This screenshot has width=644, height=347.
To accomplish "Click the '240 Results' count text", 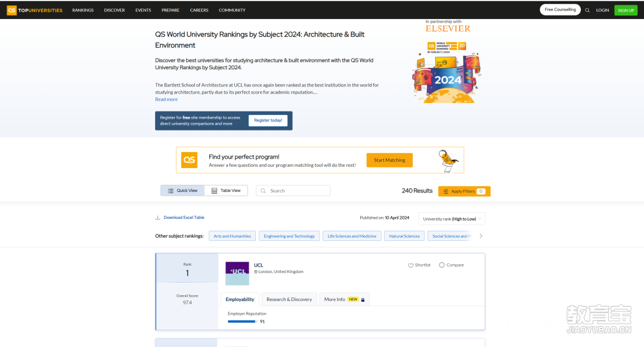I will point(417,191).
